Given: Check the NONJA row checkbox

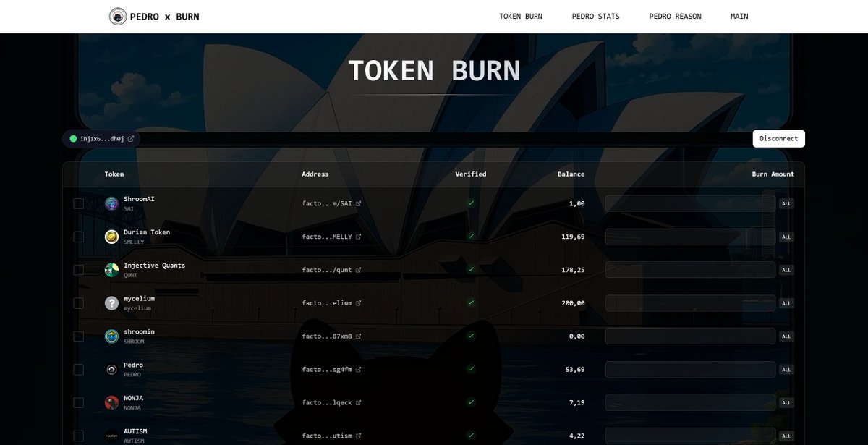Looking at the screenshot, I should click(x=78, y=403).
